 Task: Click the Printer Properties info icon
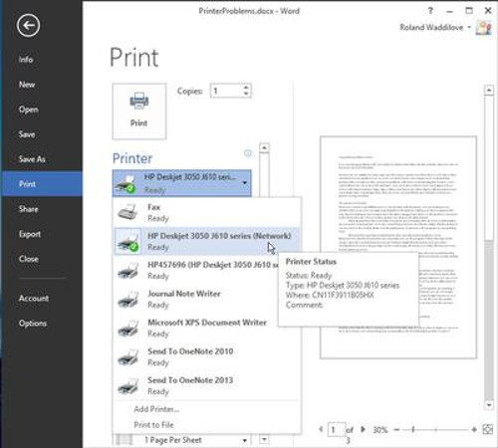[x=248, y=153]
